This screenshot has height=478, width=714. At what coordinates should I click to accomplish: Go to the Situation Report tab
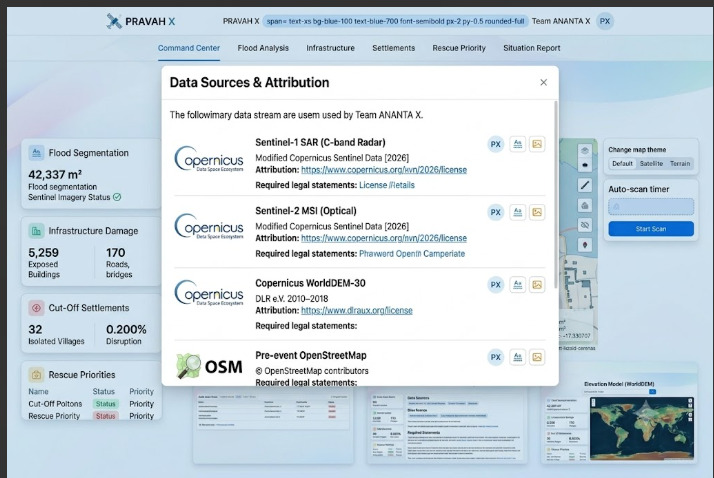tap(531, 48)
